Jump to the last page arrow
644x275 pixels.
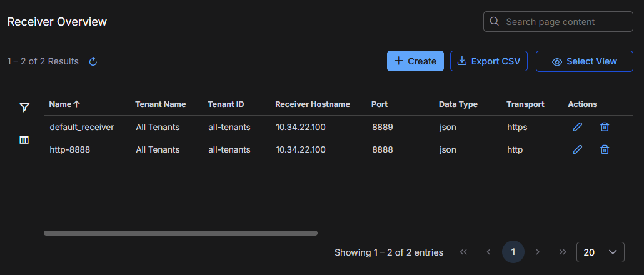point(562,252)
